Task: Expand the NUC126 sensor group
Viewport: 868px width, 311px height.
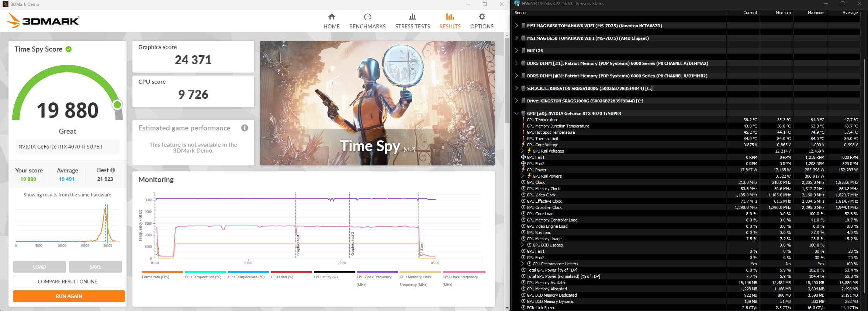Action: pos(516,51)
